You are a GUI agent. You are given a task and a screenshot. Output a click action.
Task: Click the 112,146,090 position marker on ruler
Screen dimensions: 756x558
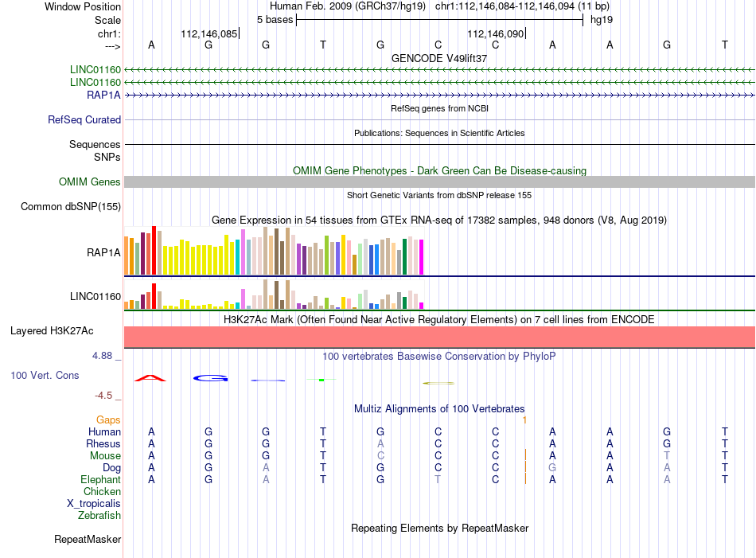pyautogui.click(x=496, y=33)
